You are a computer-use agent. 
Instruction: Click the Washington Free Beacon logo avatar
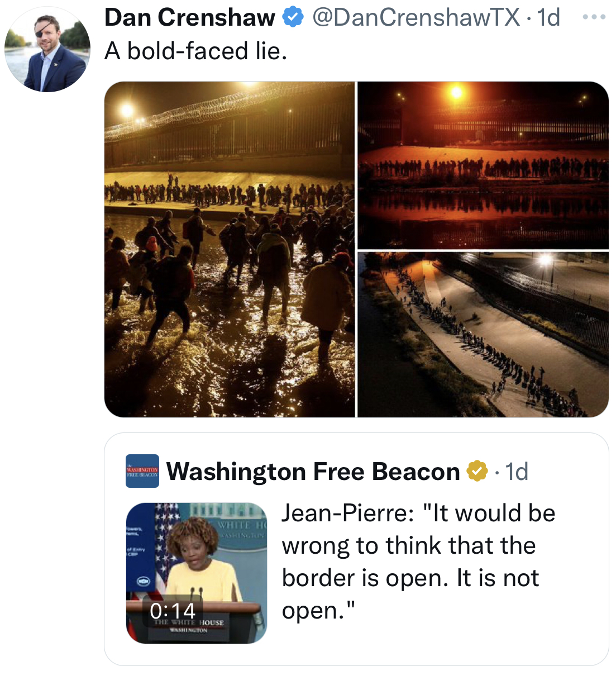[142, 471]
